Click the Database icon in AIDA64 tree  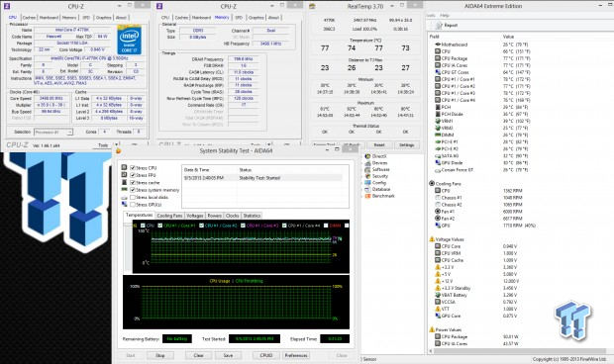367,189
